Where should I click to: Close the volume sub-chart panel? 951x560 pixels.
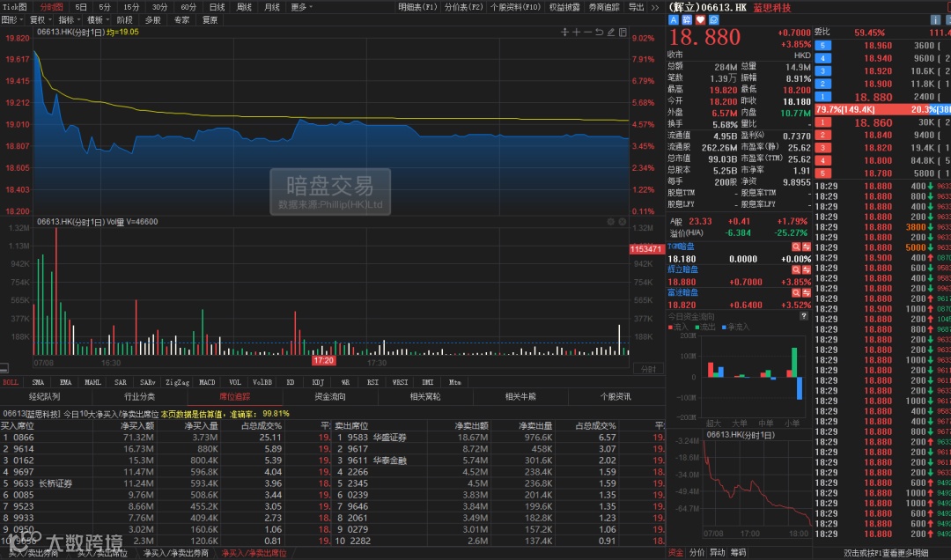click(623, 222)
